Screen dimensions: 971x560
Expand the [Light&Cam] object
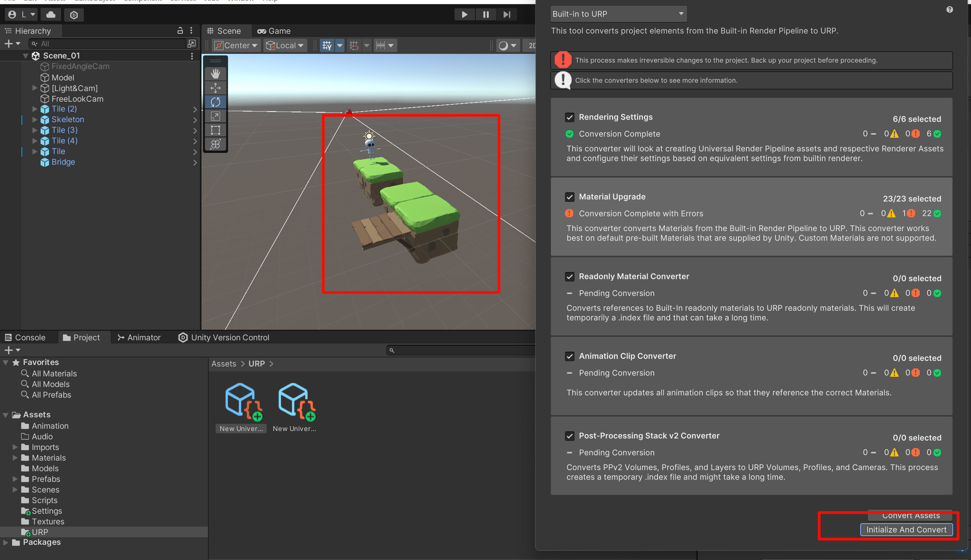pyautogui.click(x=34, y=88)
